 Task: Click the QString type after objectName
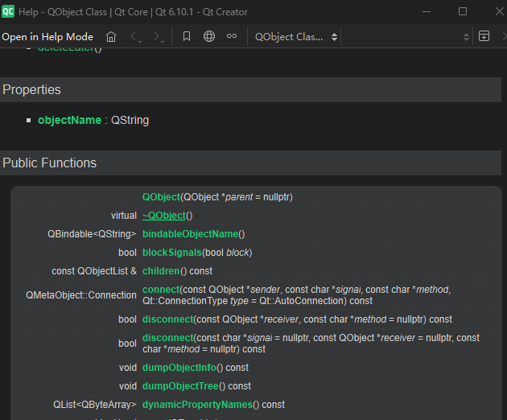tap(130, 120)
